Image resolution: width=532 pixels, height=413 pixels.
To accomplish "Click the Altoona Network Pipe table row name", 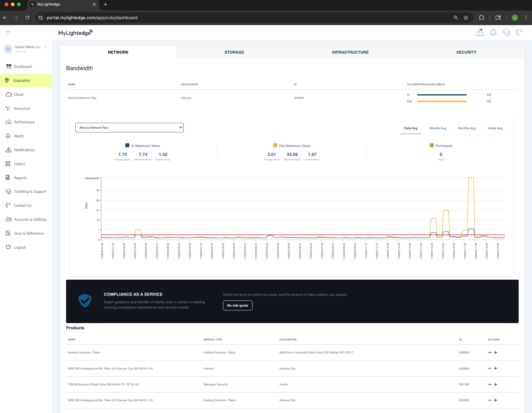I will click(82, 98).
